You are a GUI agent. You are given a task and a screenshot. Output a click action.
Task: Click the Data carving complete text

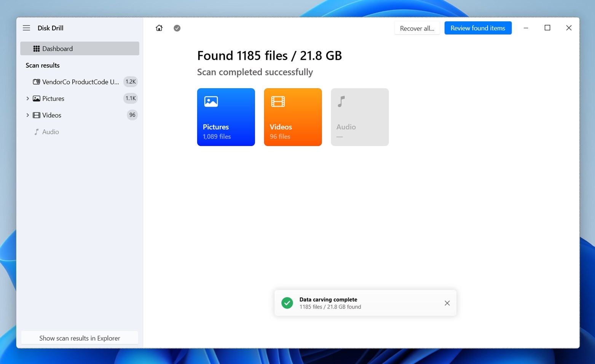point(328,299)
